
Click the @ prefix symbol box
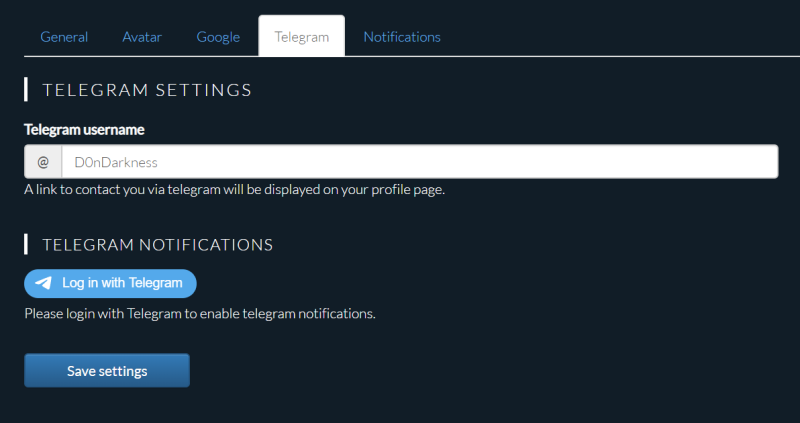pyautogui.click(x=43, y=162)
